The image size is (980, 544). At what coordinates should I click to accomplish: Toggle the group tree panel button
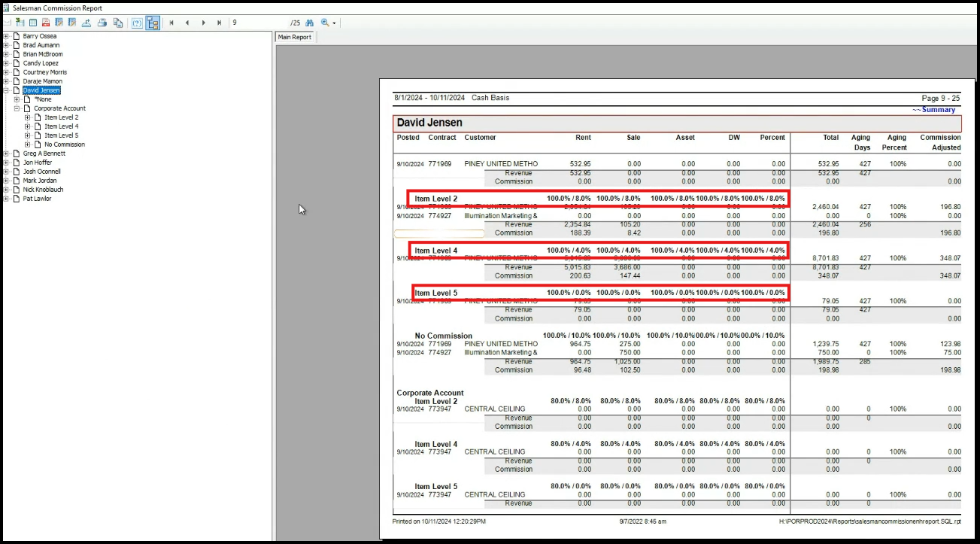153,23
